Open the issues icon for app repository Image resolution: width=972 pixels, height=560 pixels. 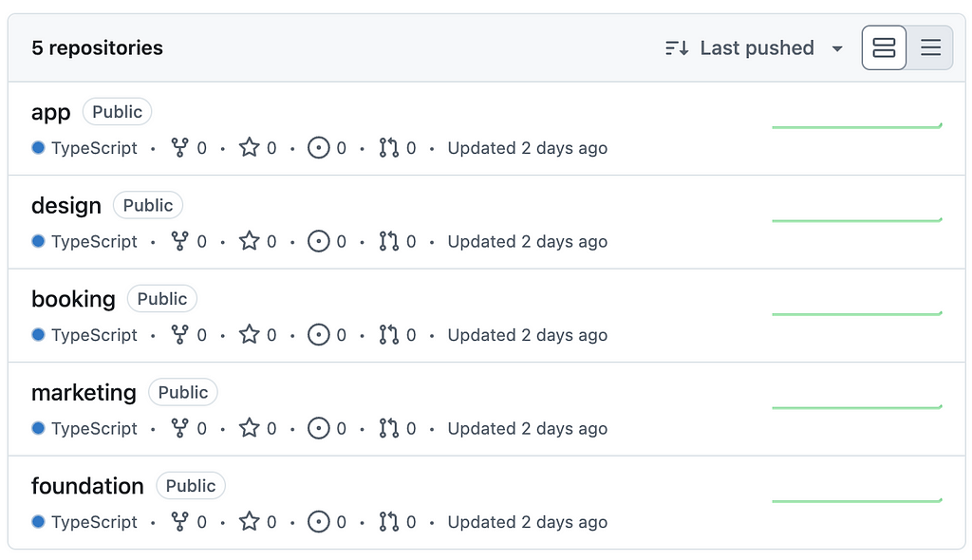tap(319, 148)
